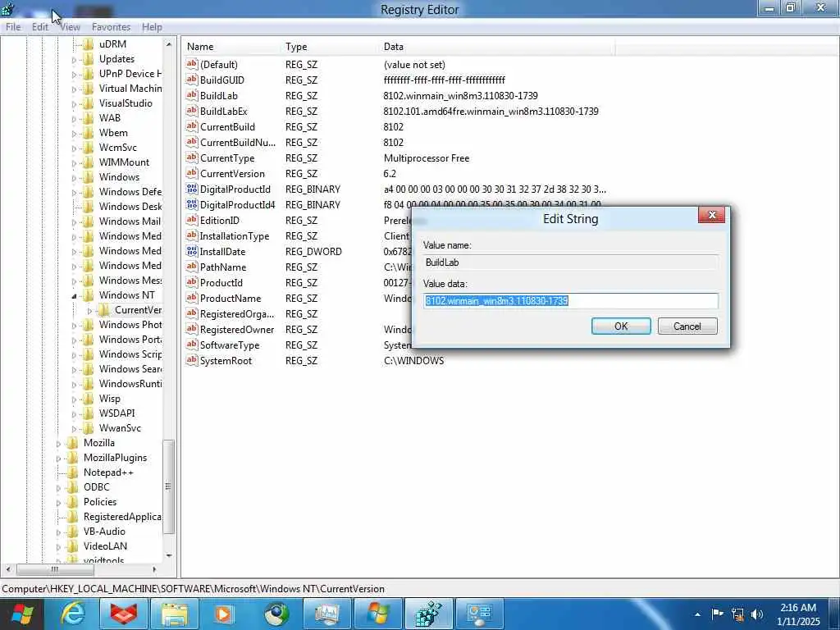Select the WIMMount key in the tree
The width and height of the screenshot is (840, 630).
[x=124, y=162]
